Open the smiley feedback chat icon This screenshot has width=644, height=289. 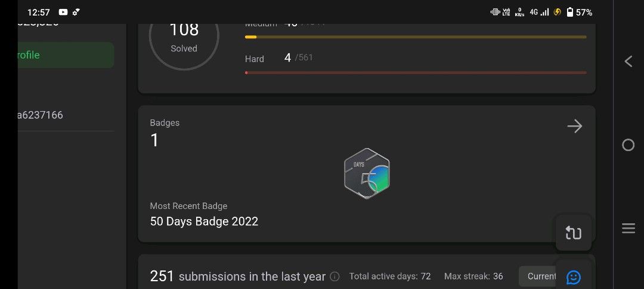click(x=574, y=277)
